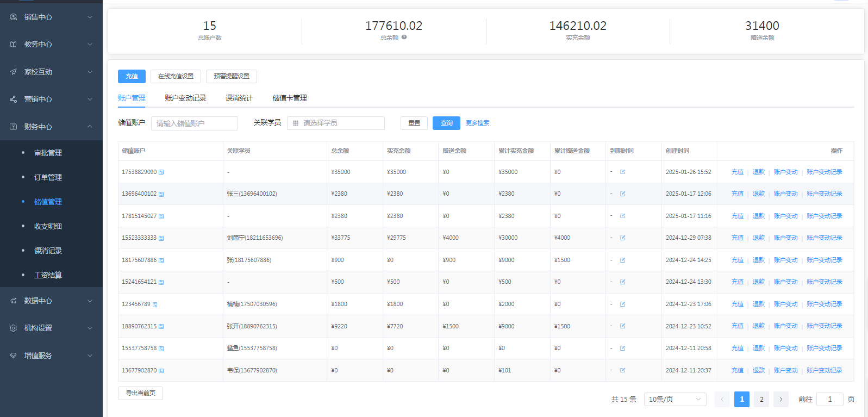The height and width of the screenshot is (417, 868).
Task: Open 收支明细 in the sidebar
Action: pyautogui.click(x=48, y=226)
